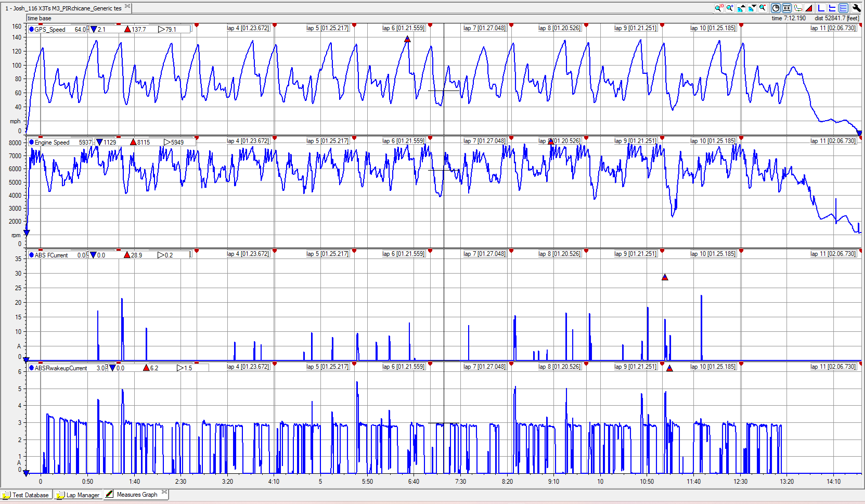The image size is (865, 504).
Task: Click the zoom out magnifier icon
Action: click(763, 8)
